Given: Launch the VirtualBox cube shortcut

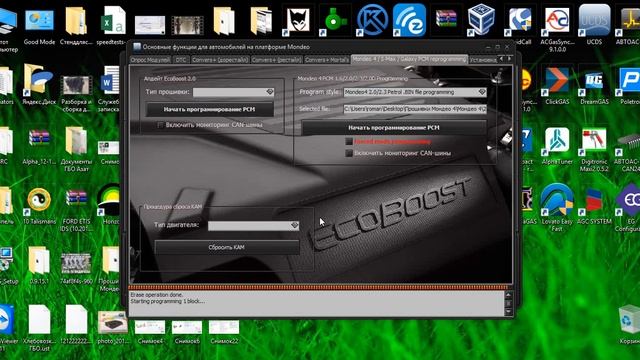Looking at the screenshot, I should click(x=482, y=20).
